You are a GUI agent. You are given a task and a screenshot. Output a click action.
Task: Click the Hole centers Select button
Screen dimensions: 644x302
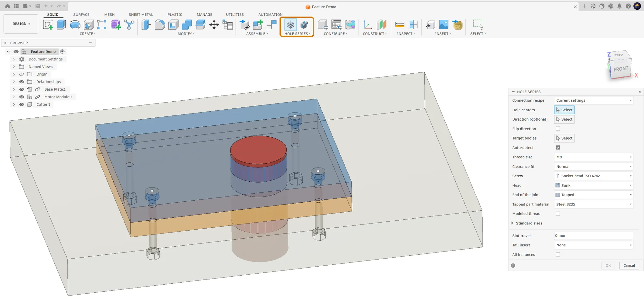(564, 110)
